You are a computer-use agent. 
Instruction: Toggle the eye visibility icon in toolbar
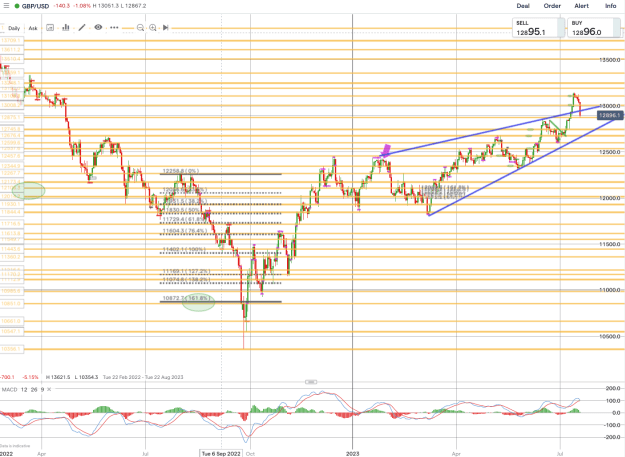click(x=98, y=27)
